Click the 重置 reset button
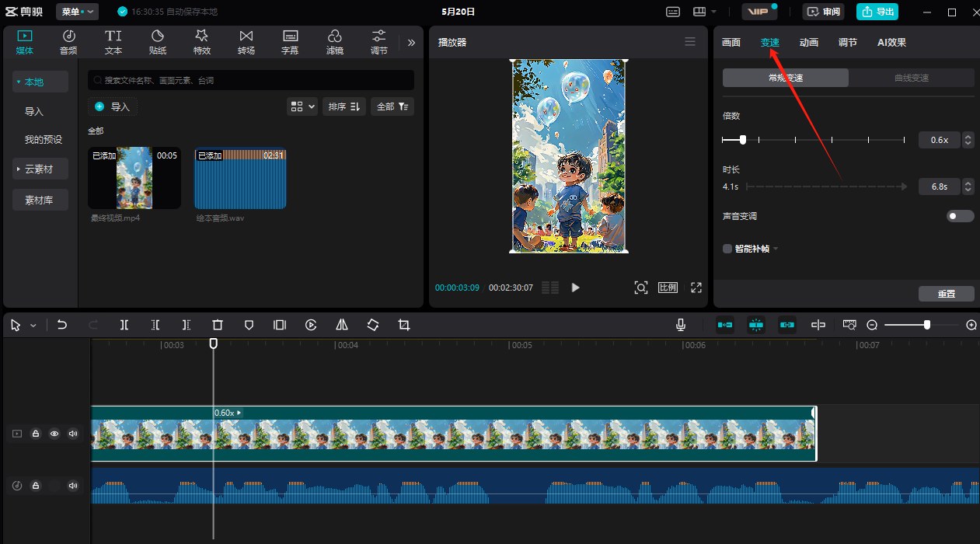 pyautogui.click(x=946, y=294)
